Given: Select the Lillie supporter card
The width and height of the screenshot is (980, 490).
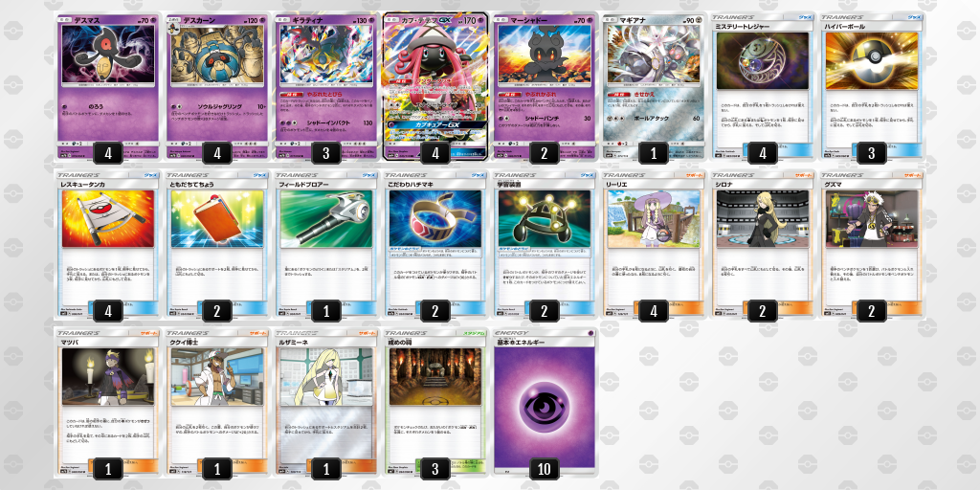Looking at the screenshot, I should [x=653, y=243].
